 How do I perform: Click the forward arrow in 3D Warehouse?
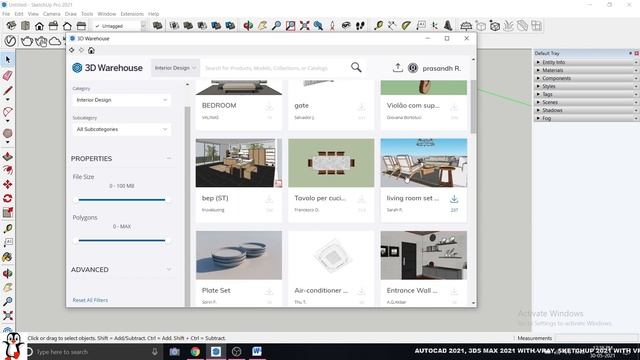(x=81, y=50)
